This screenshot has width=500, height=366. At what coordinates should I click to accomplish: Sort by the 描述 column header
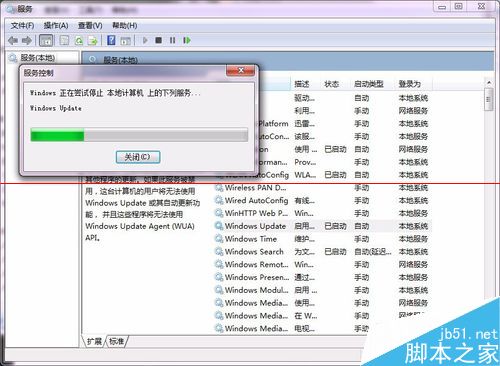[301, 84]
